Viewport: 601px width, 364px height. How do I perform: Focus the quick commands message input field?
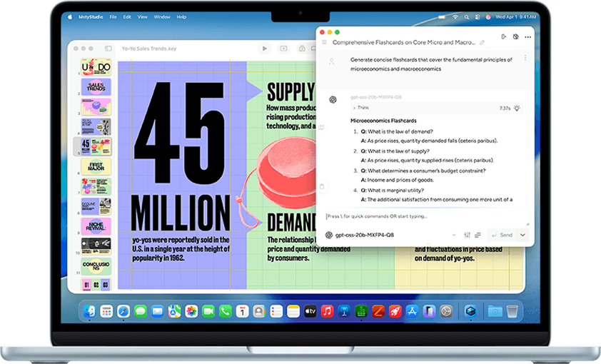[426, 216]
